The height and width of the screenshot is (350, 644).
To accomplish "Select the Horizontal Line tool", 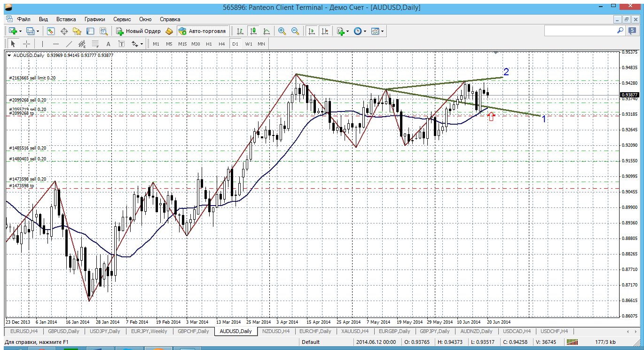I will (x=56, y=44).
